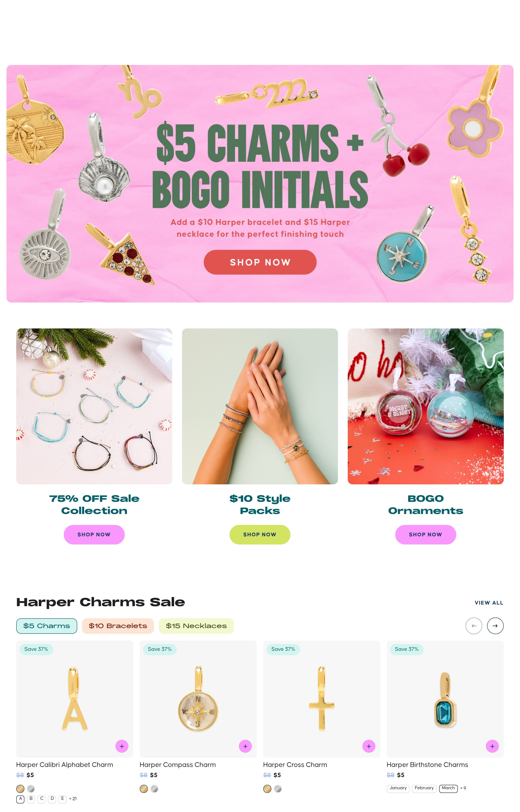Add Harper Compass Charm using plus icon
This screenshot has width=520, height=812.
tap(245, 746)
